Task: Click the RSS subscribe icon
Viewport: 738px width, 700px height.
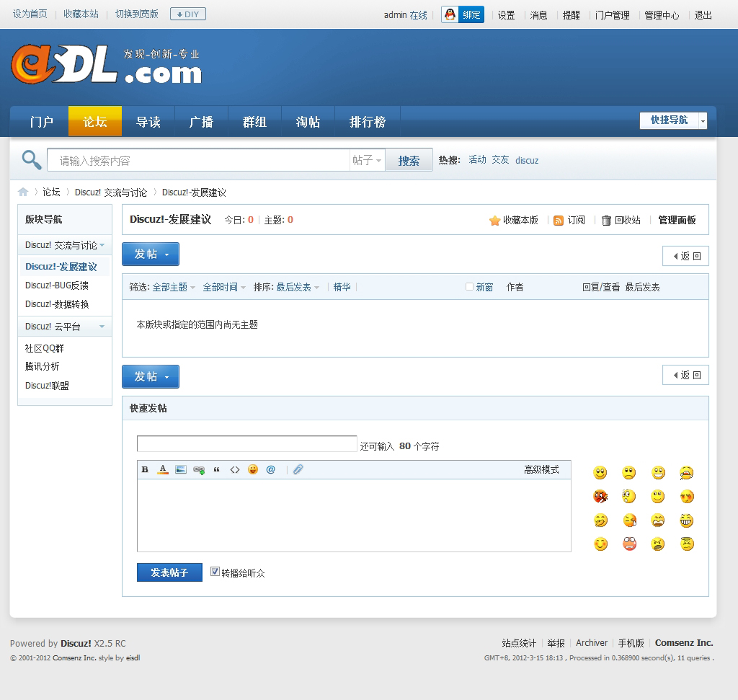Action: click(x=559, y=221)
